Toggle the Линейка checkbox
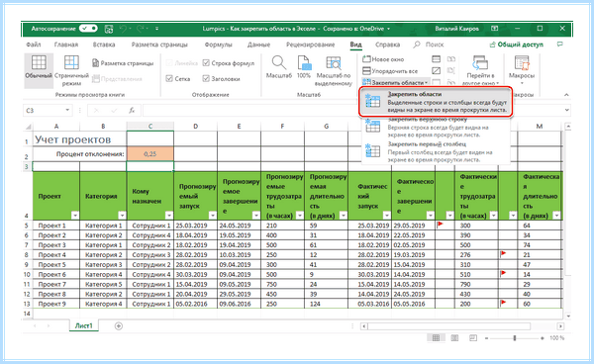 pyautogui.click(x=169, y=63)
